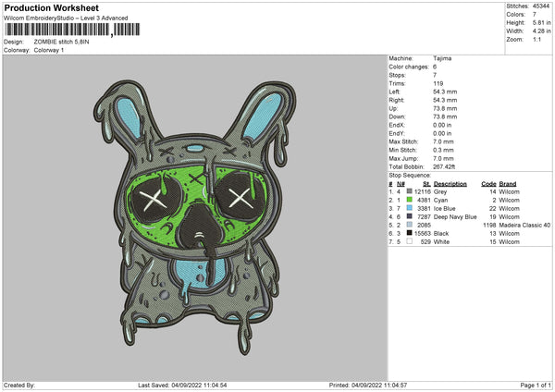The width and height of the screenshot is (555, 392).
Task: Click design name 'ZOMBIE stitch 5,8IN'
Action: click(x=61, y=42)
